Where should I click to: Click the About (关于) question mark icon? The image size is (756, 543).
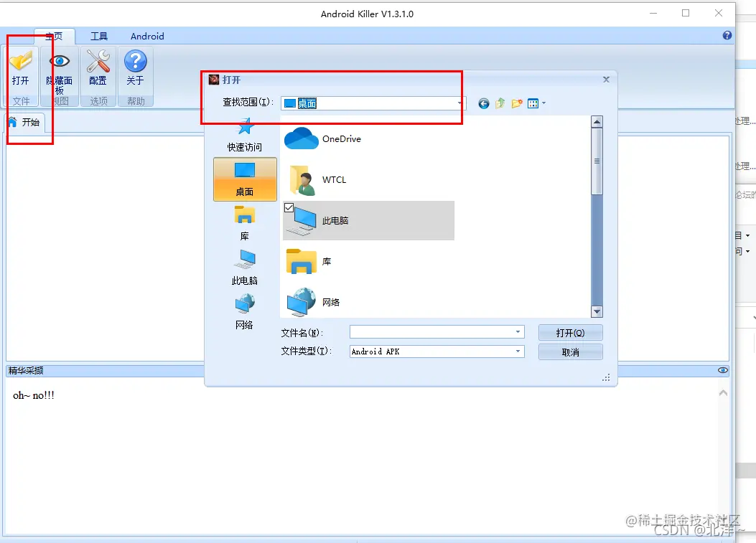(x=136, y=61)
